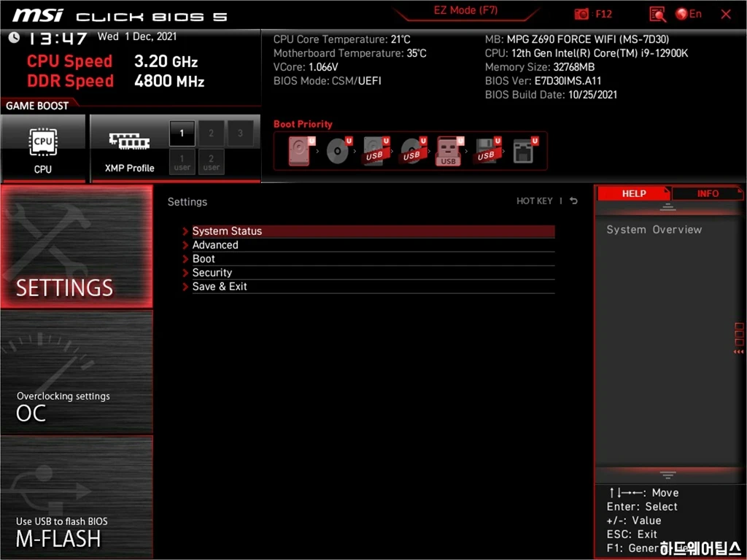Image resolution: width=747 pixels, height=560 pixels.
Task: Click the bottom handle of the help panel
Action: click(x=667, y=475)
